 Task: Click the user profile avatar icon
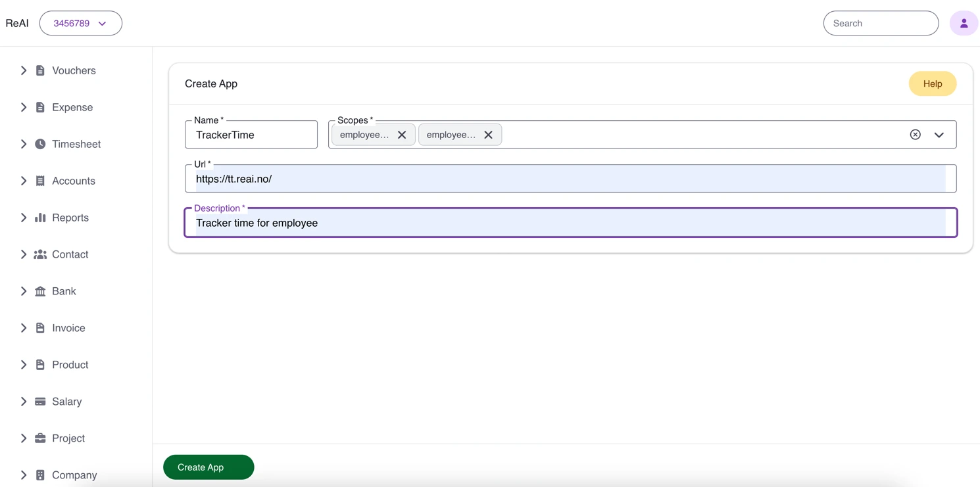[964, 23]
